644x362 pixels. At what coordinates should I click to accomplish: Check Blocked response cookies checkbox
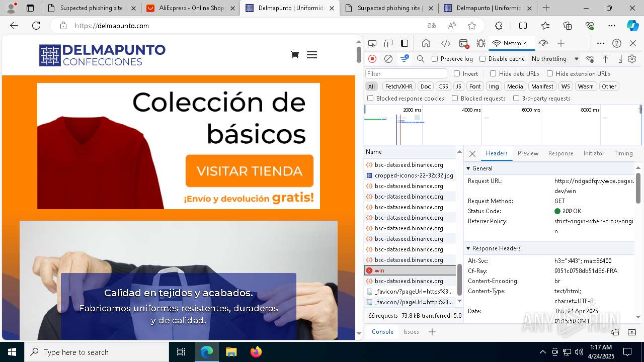click(x=370, y=99)
